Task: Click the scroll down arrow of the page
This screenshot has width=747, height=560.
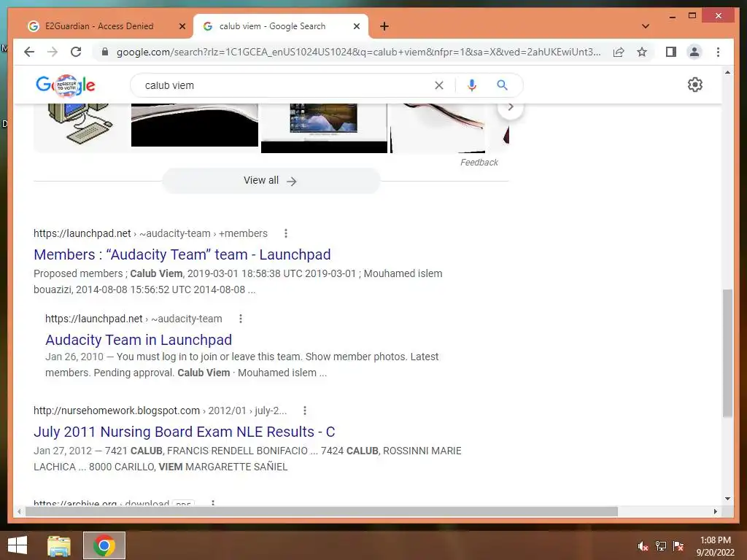Action: [x=727, y=499]
